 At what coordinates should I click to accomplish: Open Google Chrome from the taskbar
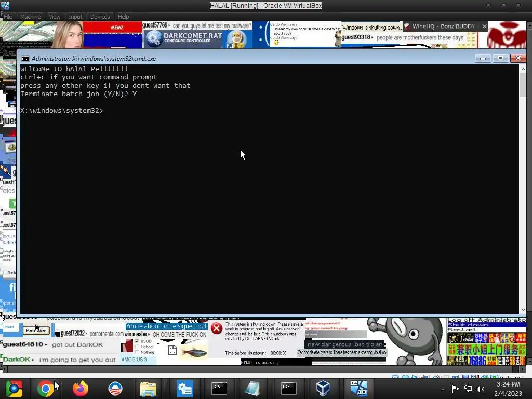46,388
